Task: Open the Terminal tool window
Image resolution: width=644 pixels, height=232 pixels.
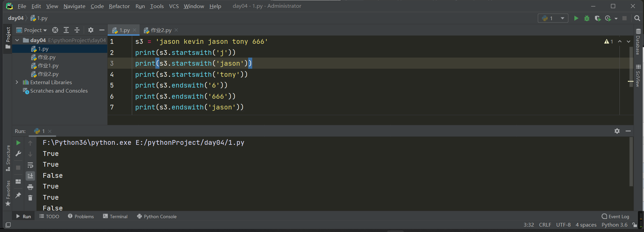Action: (x=115, y=217)
